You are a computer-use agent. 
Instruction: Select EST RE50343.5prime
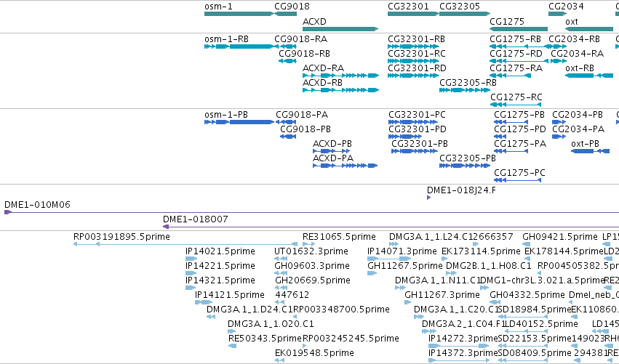[232, 346]
